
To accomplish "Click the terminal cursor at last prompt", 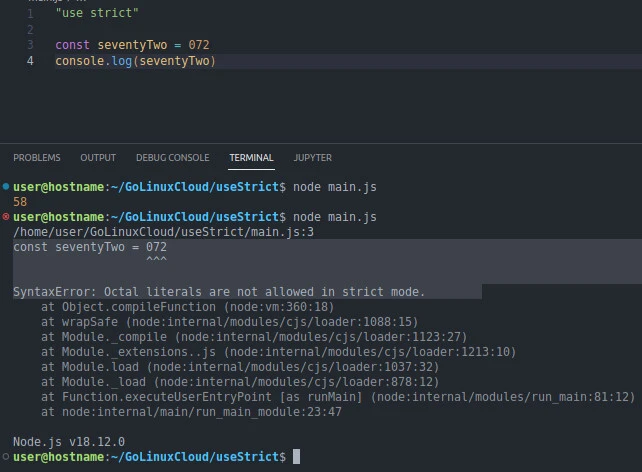I will tap(296, 457).
